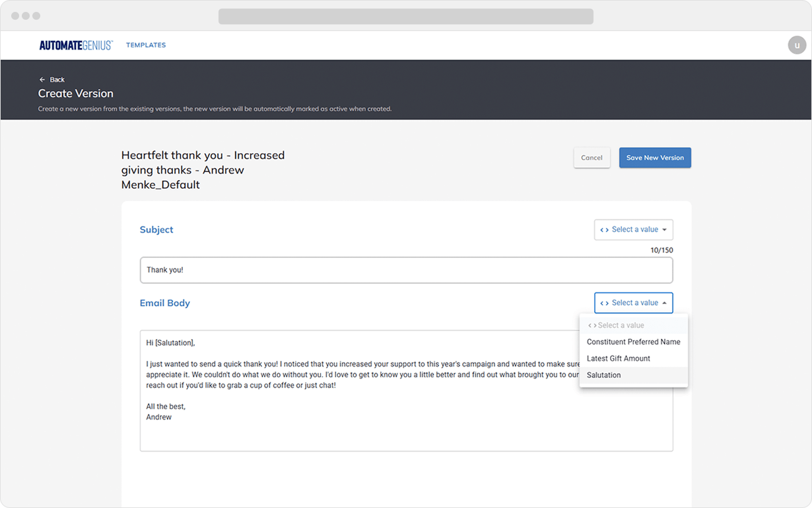Click Save New Version
The image size is (812, 508).
click(655, 158)
